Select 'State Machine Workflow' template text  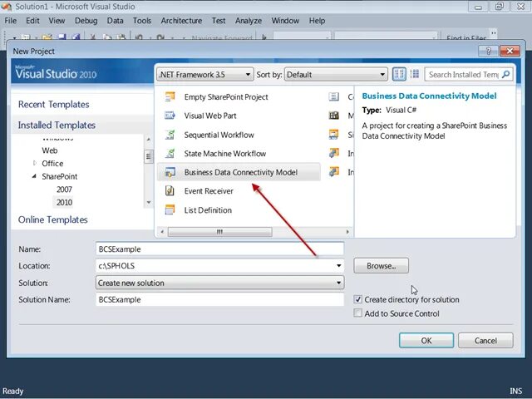[x=225, y=153]
